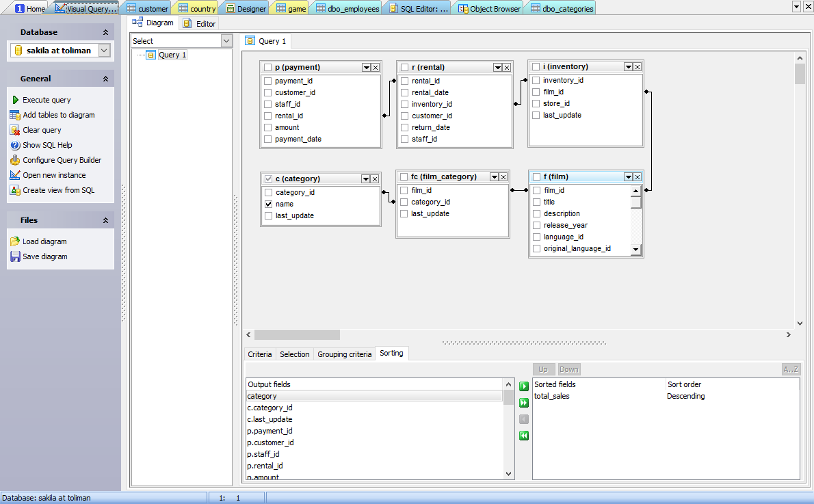Screen dimensions: 814x504
Task: Click green single-arrow add-to-sorted-fields icon
Action: (x=524, y=386)
